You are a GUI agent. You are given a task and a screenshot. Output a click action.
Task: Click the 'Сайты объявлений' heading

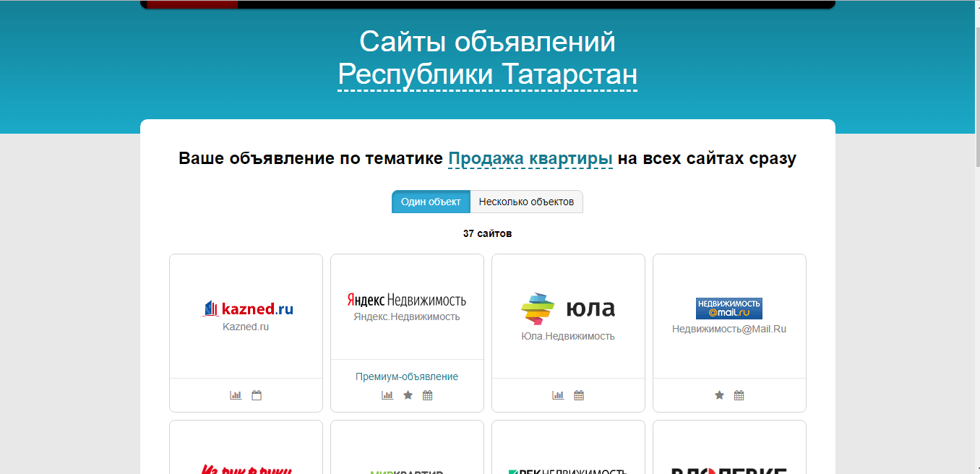pos(488,42)
